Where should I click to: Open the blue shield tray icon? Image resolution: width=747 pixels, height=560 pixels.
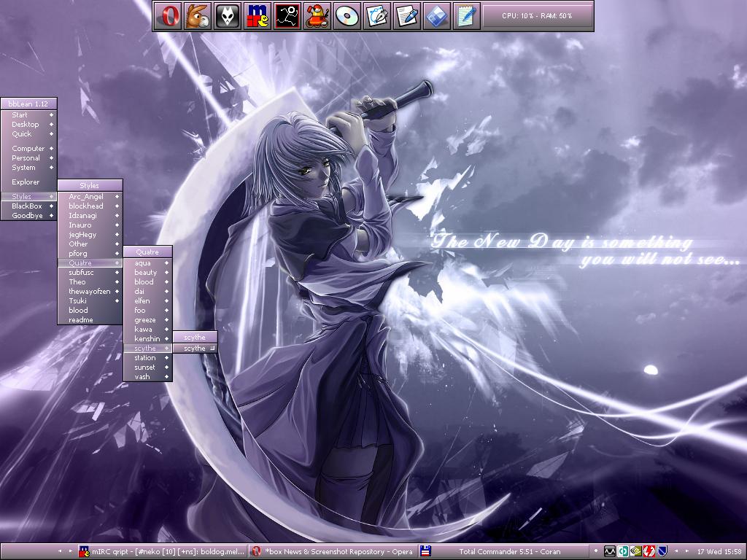662,551
